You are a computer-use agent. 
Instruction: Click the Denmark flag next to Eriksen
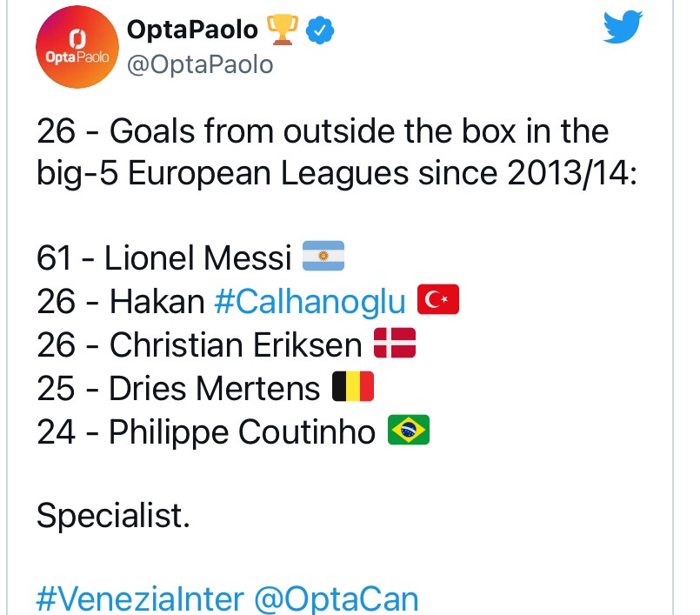coord(395,344)
